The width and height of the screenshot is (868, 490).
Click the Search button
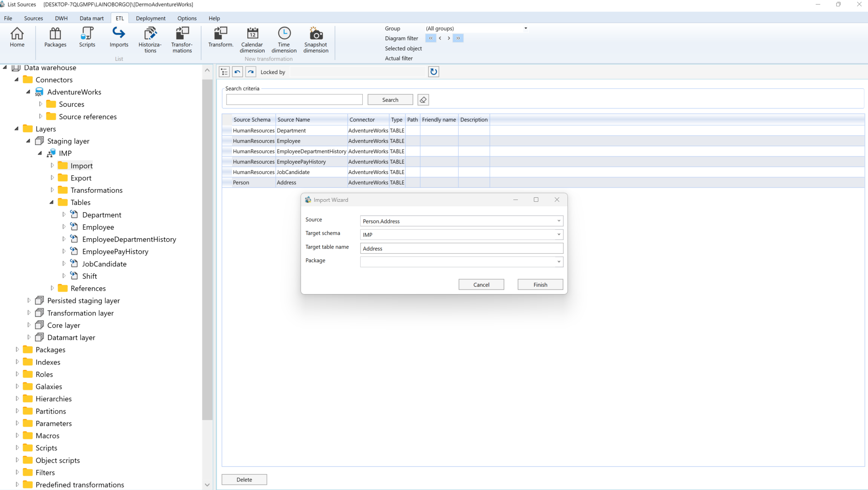click(x=390, y=100)
